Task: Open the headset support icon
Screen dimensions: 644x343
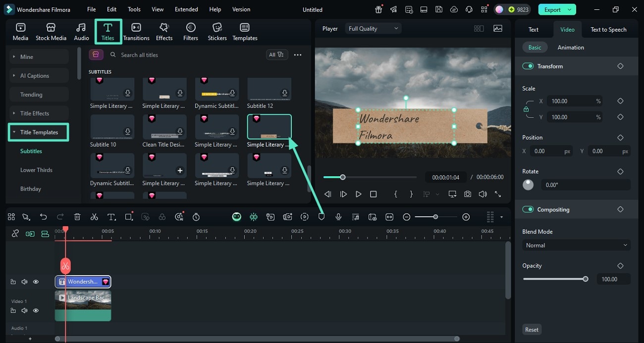Action: pos(469,9)
